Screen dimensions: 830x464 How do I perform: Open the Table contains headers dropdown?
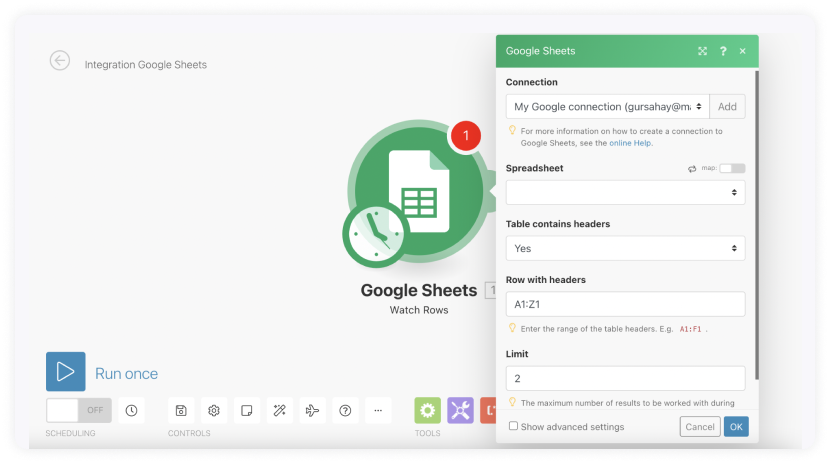pyautogui.click(x=626, y=248)
